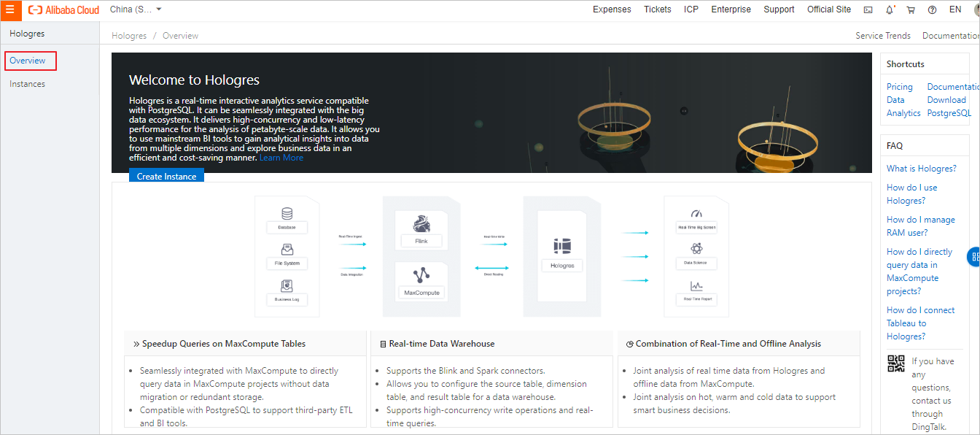Open Download PostgreSQL shortcut
Image resolution: width=980 pixels, height=435 pixels.
949,107
